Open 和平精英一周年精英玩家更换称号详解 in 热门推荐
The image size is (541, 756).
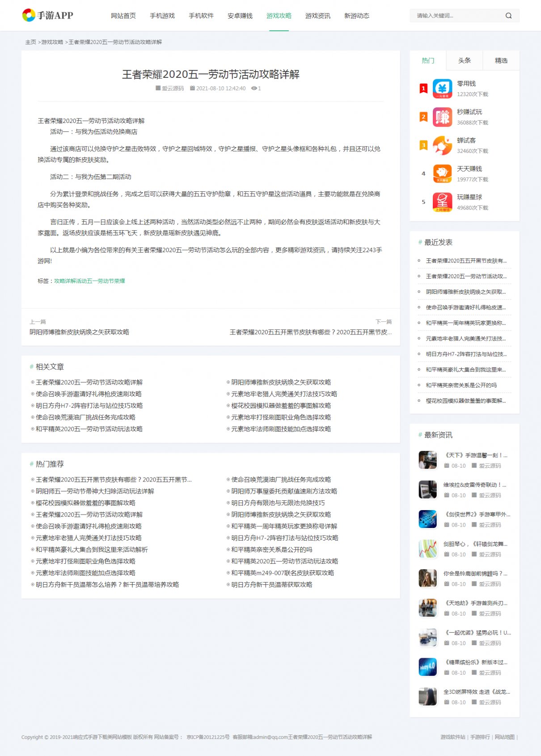pyautogui.click(x=284, y=526)
